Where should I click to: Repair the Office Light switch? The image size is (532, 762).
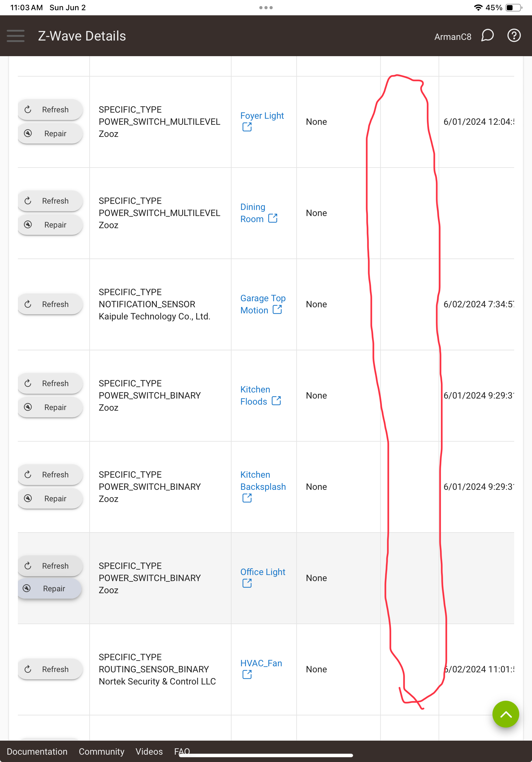49,588
